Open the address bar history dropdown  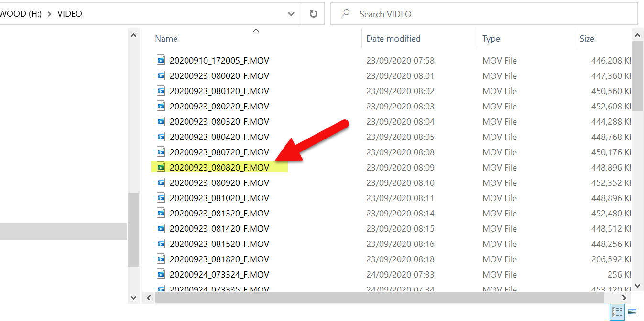(291, 14)
